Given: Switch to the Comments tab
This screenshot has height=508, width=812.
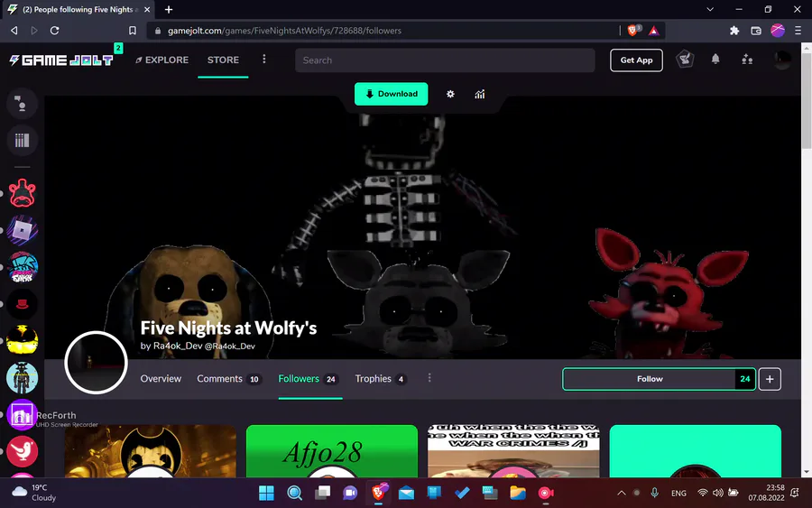Looking at the screenshot, I should 228,379.
